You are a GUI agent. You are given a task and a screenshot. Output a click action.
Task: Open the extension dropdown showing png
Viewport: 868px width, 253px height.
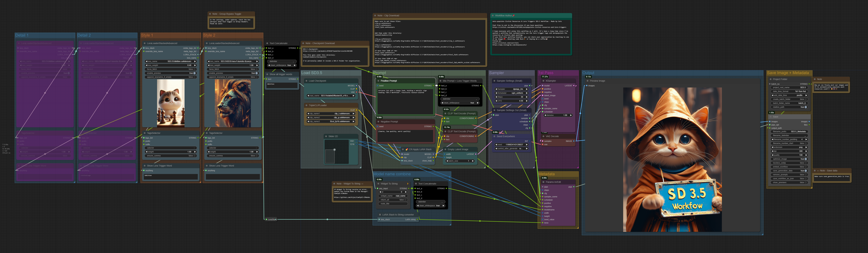tap(790, 147)
